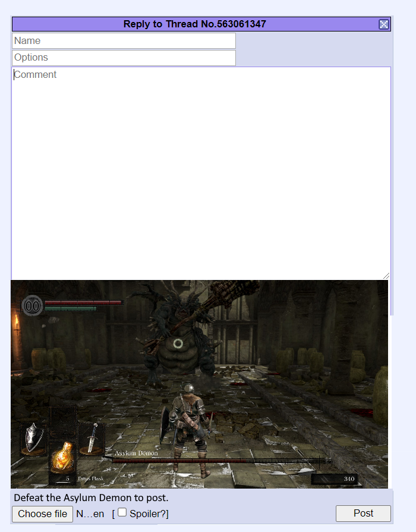
Task: Click 'Defeat the Asylum Demon to post.' text
Action: (91, 498)
